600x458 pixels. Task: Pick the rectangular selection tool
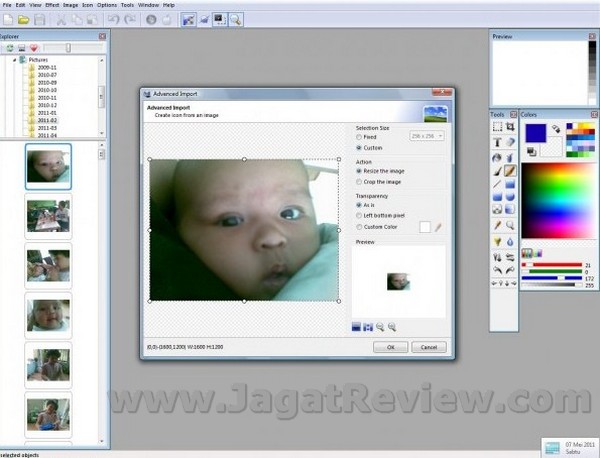(x=497, y=128)
